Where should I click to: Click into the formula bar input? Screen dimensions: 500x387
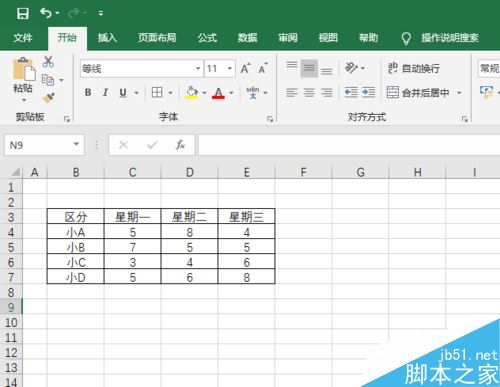tap(349, 145)
